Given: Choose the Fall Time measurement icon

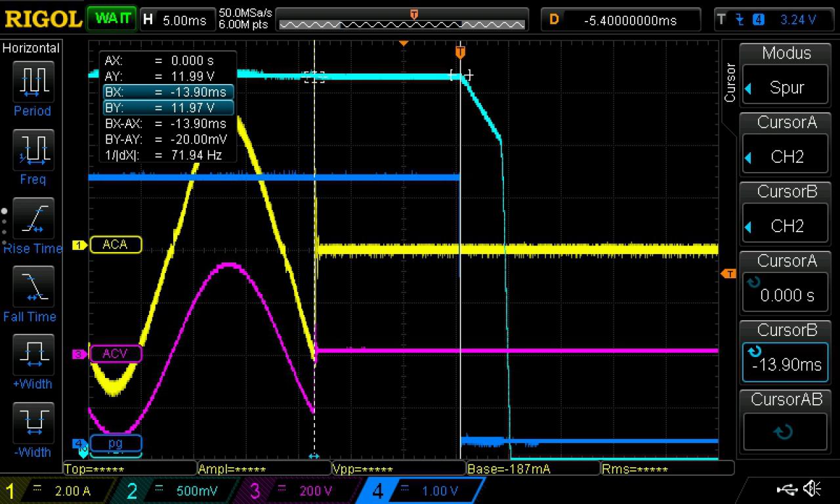Looking at the screenshot, I should pyautogui.click(x=32, y=288).
